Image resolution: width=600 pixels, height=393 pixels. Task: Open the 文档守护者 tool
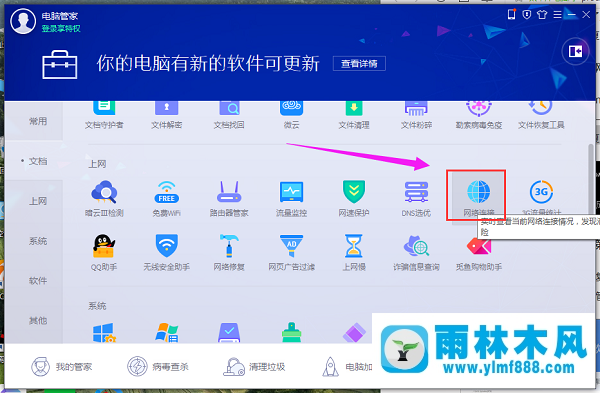pos(104,115)
